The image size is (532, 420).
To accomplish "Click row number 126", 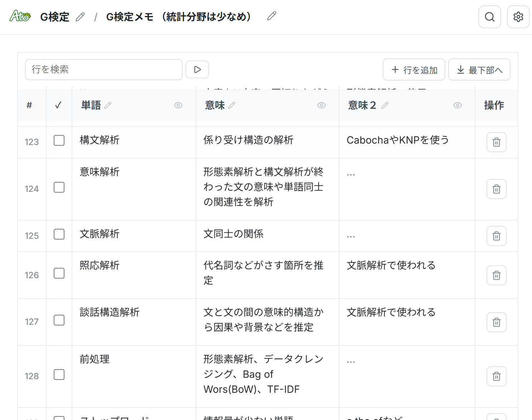I will point(32,275).
